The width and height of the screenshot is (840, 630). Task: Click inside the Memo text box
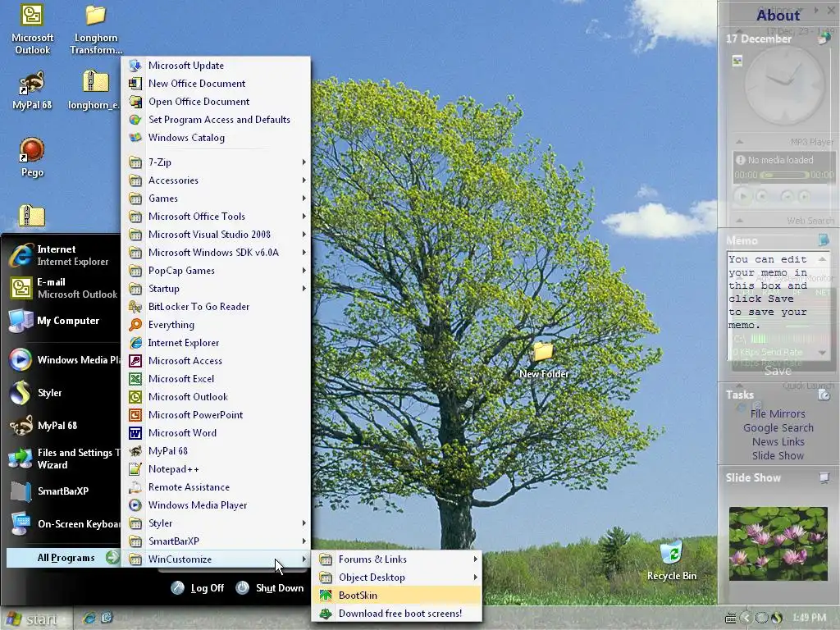pos(771,305)
